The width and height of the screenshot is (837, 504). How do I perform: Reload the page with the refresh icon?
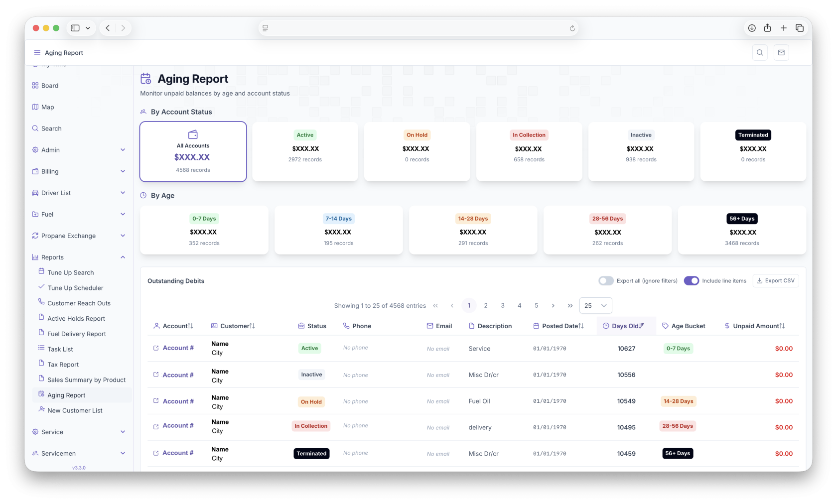pos(572,28)
